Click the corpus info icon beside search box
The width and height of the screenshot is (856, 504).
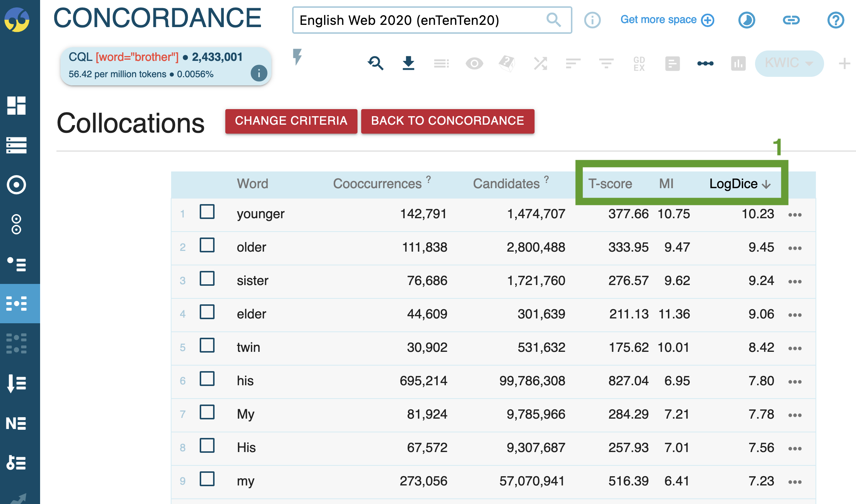click(592, 20)
